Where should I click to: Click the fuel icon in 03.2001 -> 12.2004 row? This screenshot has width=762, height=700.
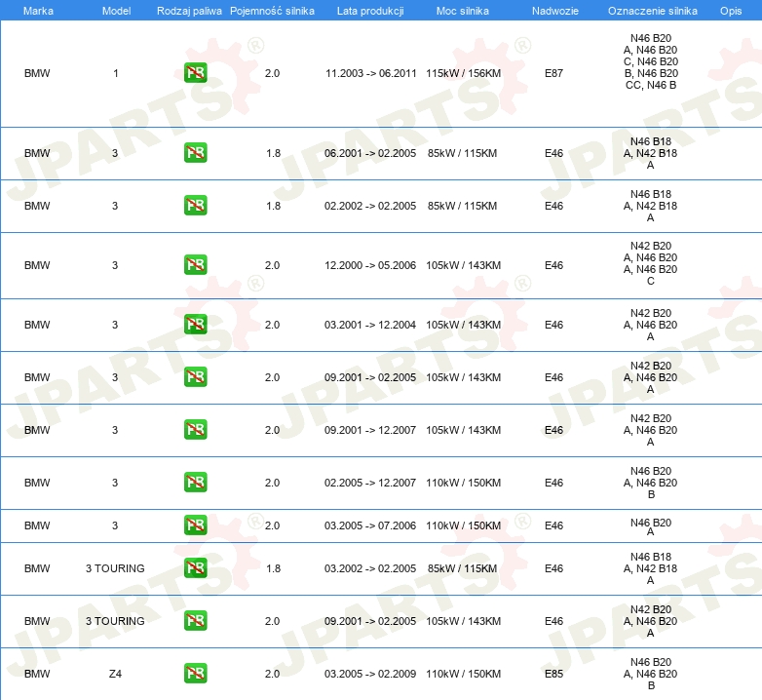point(195,325)
